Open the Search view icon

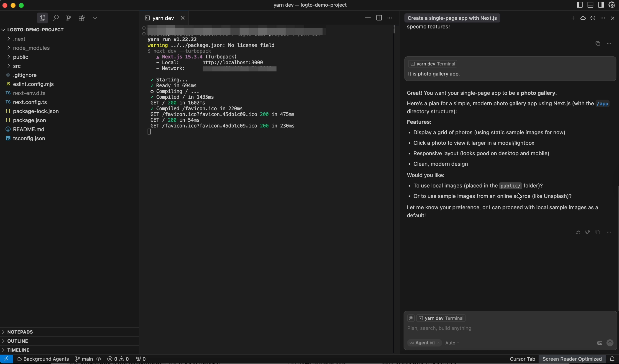[x=56, y=18]
